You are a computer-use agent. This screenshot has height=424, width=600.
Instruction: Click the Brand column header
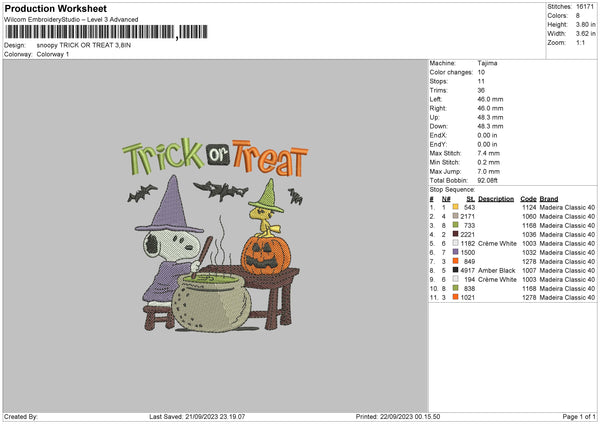tap(548, 198)
